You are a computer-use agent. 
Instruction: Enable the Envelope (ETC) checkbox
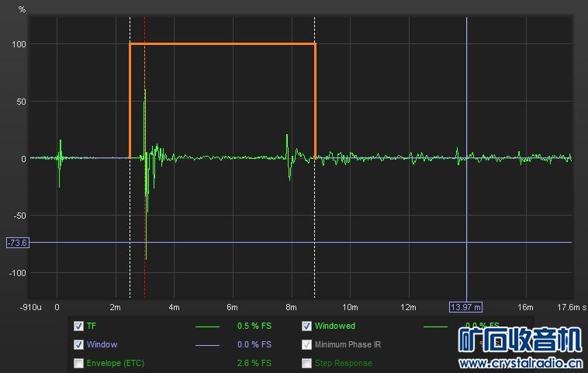[78, 363]
